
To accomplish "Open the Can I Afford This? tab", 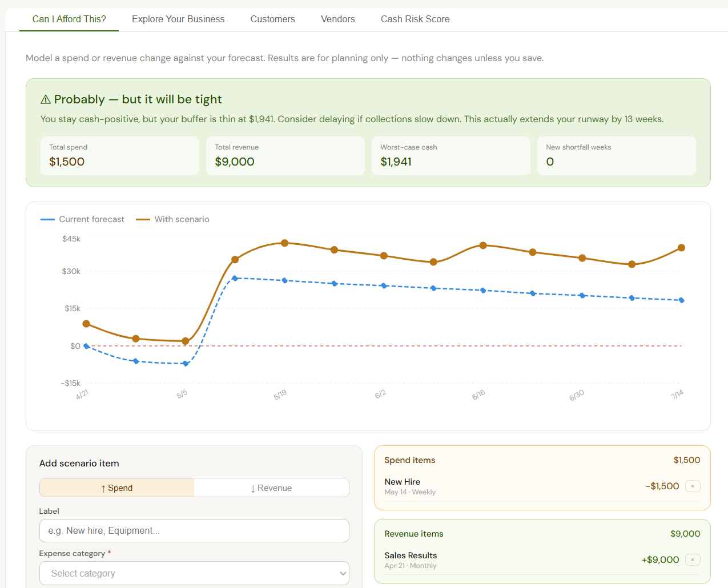I will click(x=69, y=19).
